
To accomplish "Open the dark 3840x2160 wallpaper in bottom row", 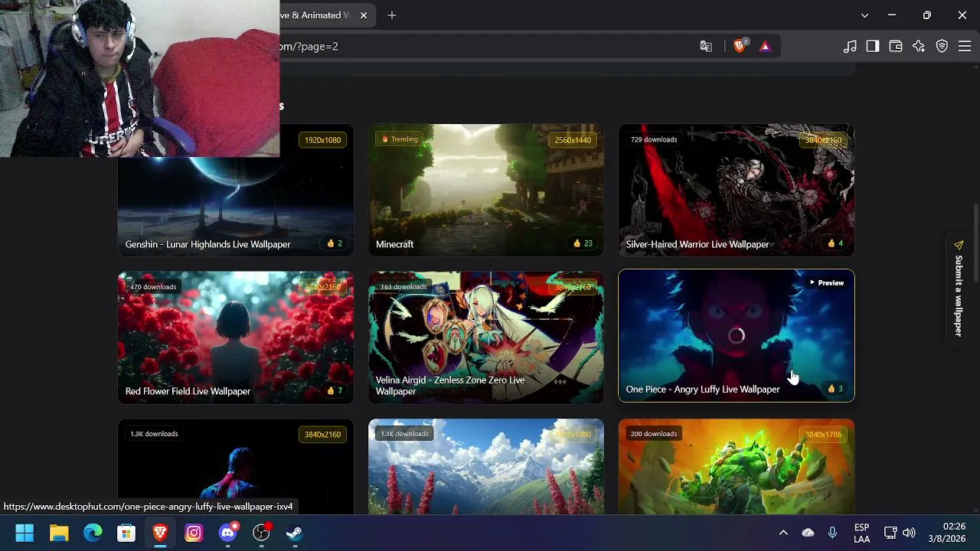I will [236, 467].
